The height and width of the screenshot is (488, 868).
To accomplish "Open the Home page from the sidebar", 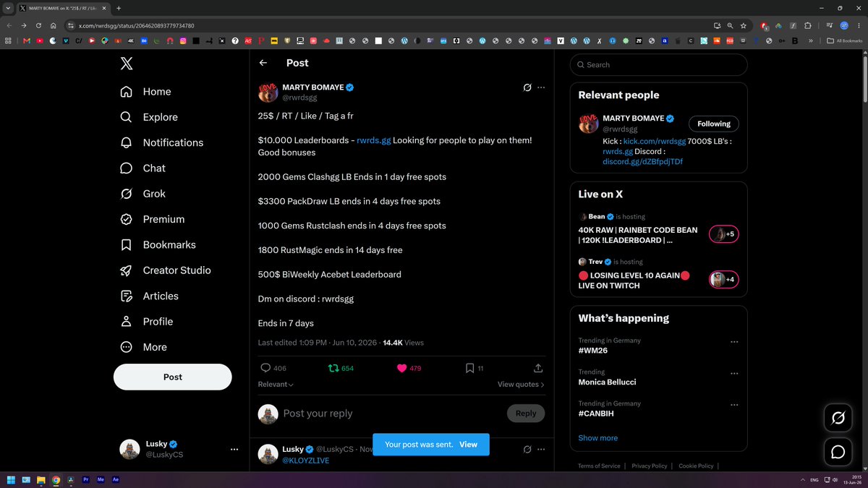I will (x=145, y=92).
